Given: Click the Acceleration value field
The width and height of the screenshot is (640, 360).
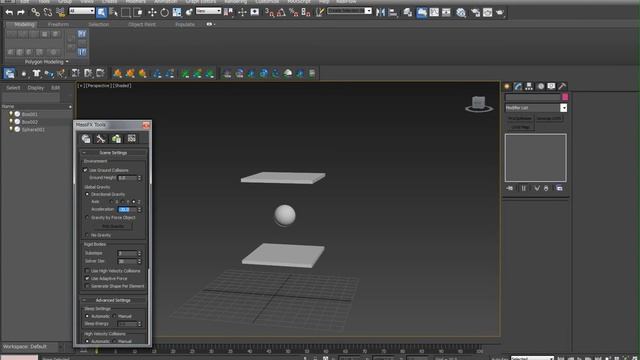Looking at the screenshot, I should pos(127,209).
